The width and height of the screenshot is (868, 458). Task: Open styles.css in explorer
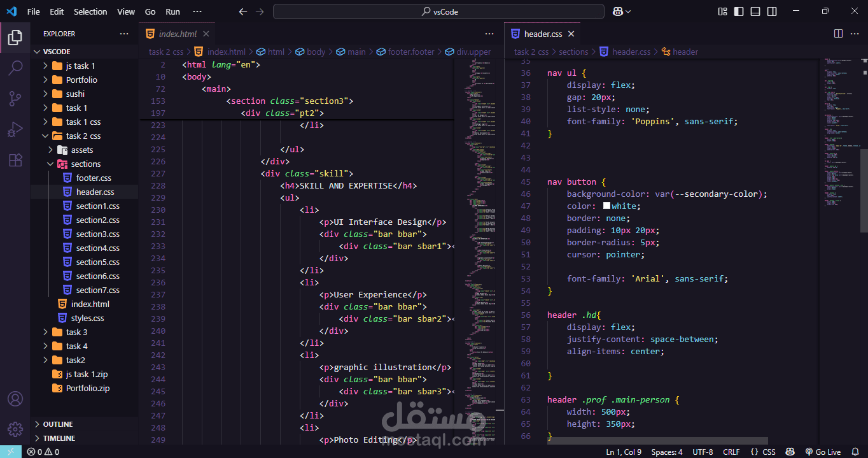[87, 318]
